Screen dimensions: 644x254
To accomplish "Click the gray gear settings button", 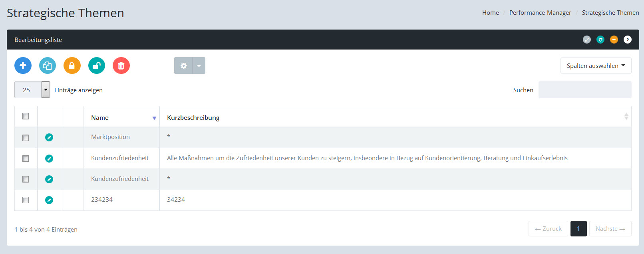I will click(x=183, y=65).
